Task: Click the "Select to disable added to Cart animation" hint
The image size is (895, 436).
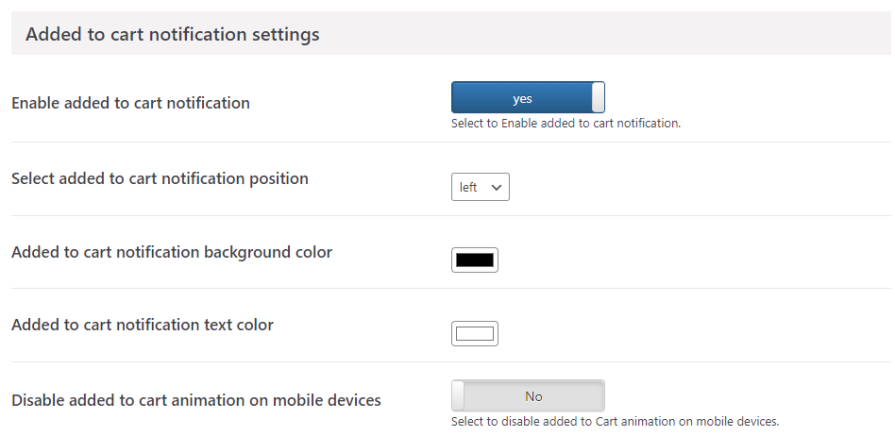Action: click(614, 421)
